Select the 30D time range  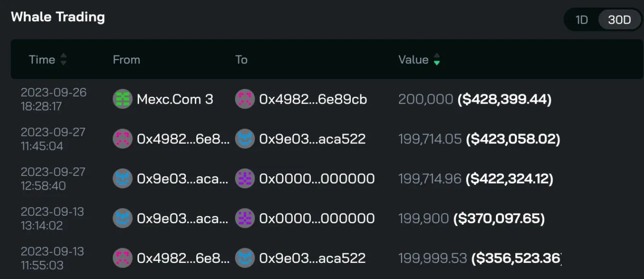(619, 20)
